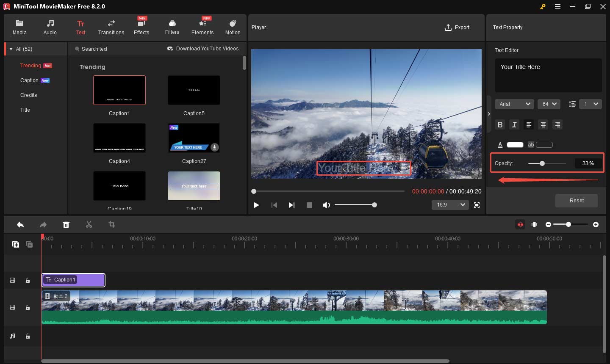
Task: Select the Caption1 clip on timeline
Action: 73,280
